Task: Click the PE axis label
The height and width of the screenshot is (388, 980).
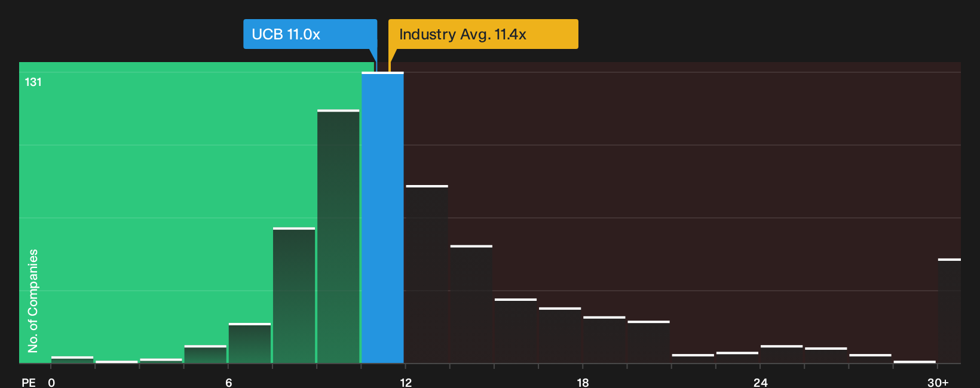Action: [28, 383]
